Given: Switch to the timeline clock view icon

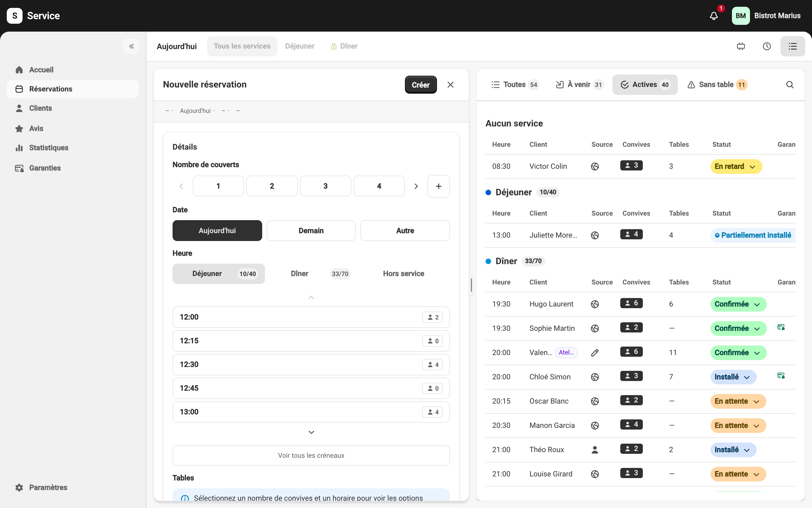Looking at the screenshot, I should 767,46.
